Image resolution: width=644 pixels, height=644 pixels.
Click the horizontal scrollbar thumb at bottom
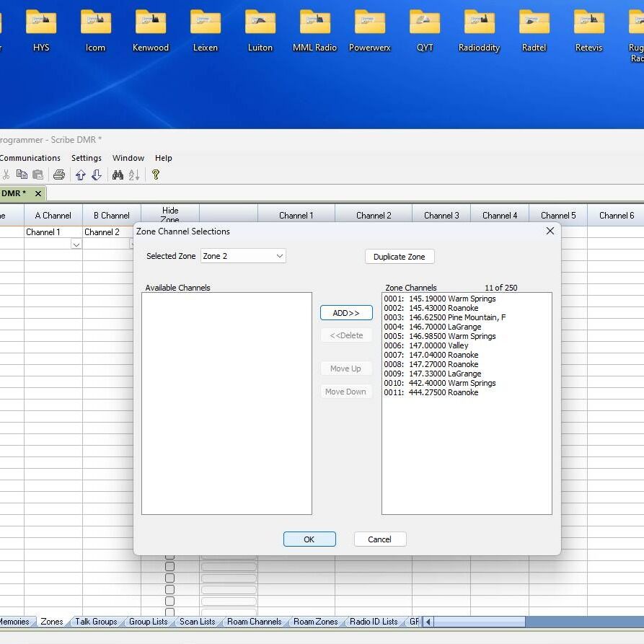(480, 622)
